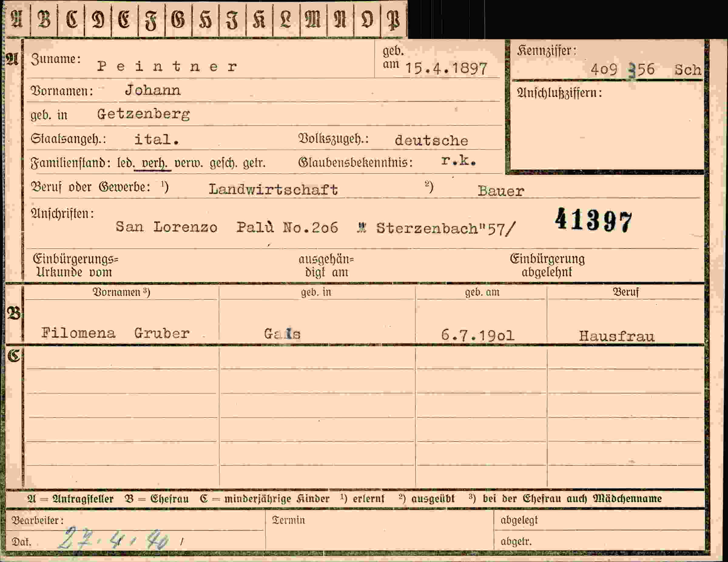
Task: Select the index tab letter A at top
Action: (x=17, y=19)
